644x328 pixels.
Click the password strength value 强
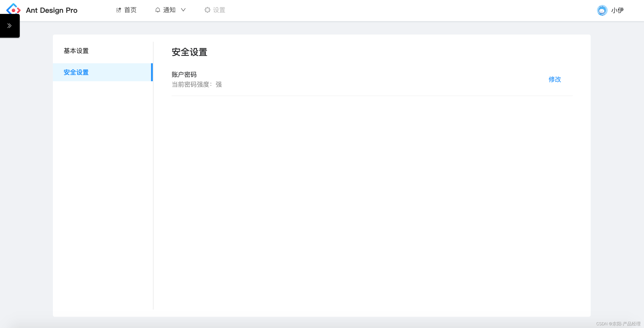coord(218,84)
